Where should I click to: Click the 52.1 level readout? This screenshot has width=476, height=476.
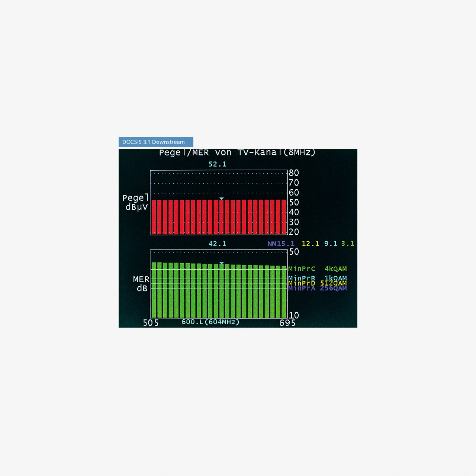click(216, 164)
